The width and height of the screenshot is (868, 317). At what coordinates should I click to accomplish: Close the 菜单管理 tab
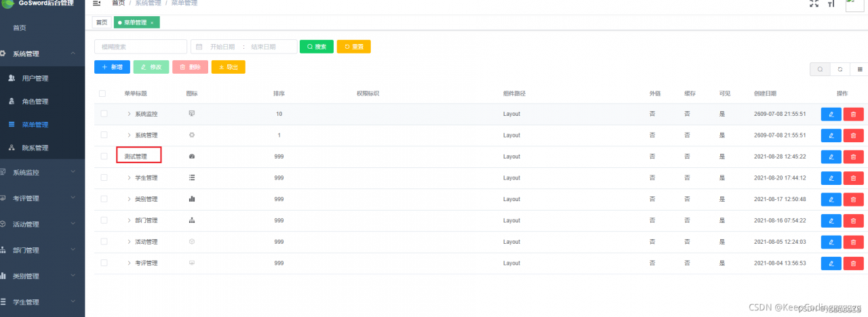coord(152,23)
